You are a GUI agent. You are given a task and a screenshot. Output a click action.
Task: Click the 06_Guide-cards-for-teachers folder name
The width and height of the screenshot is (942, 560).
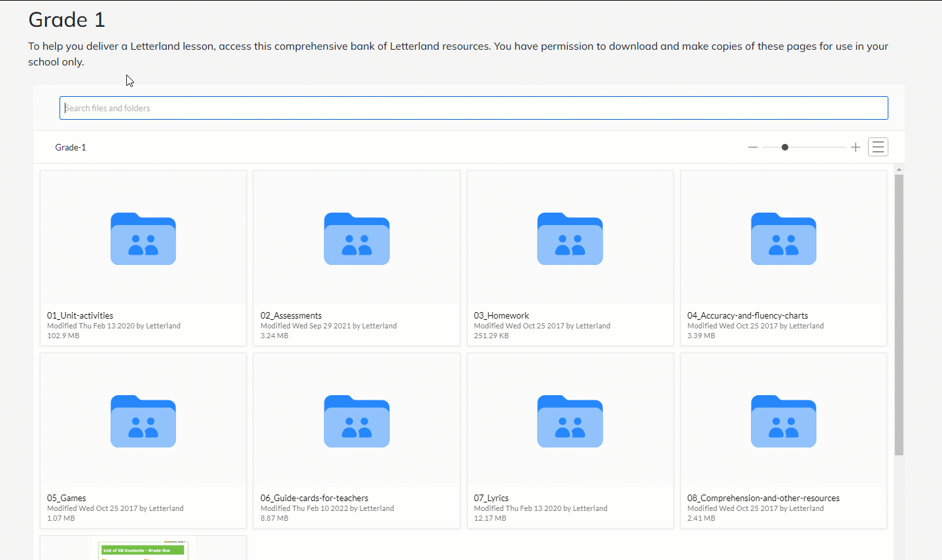[315, 498]
